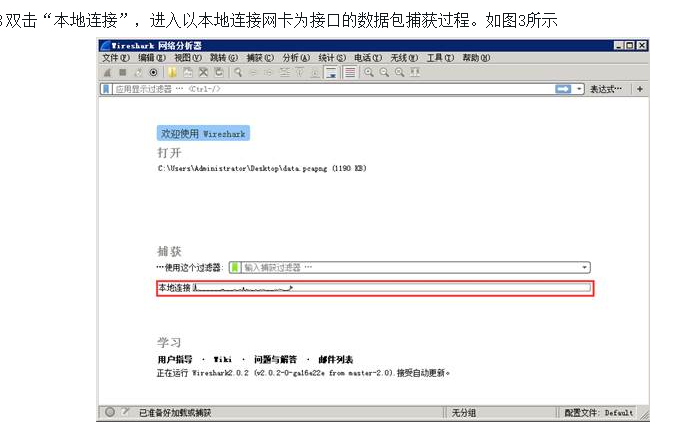This screenshot has height=428, width=676.
Task: Open the 邮件列表 link
Action: (336, 359)
